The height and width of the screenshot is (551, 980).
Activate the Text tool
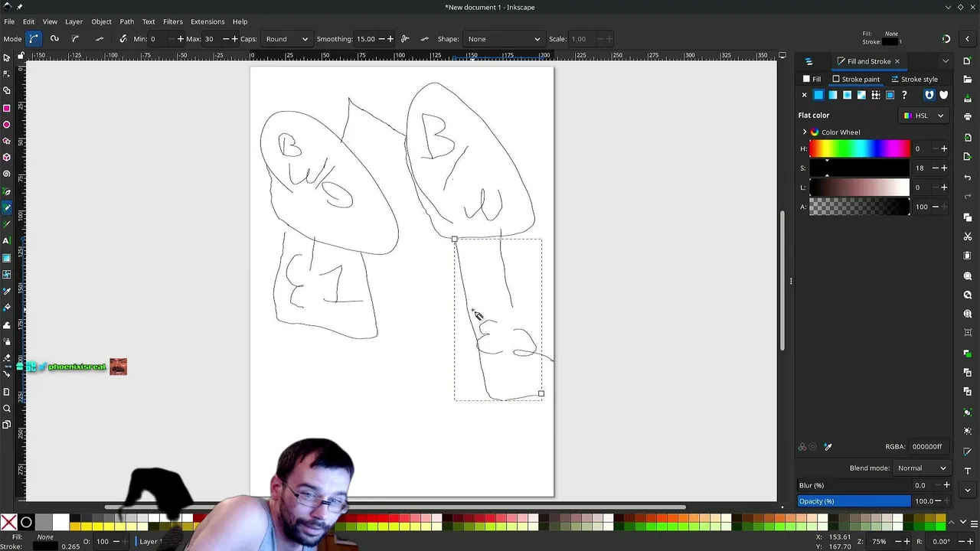point(7,240)
